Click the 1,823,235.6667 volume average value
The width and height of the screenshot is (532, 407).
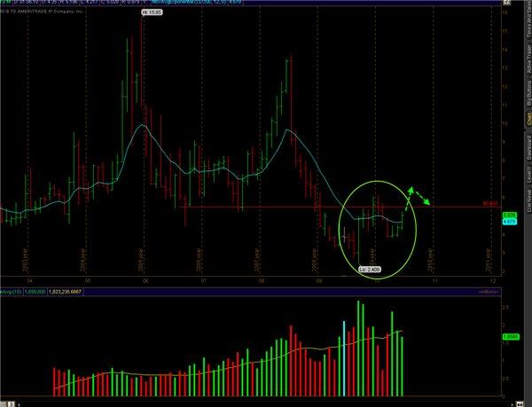click(x=65, y=292)
